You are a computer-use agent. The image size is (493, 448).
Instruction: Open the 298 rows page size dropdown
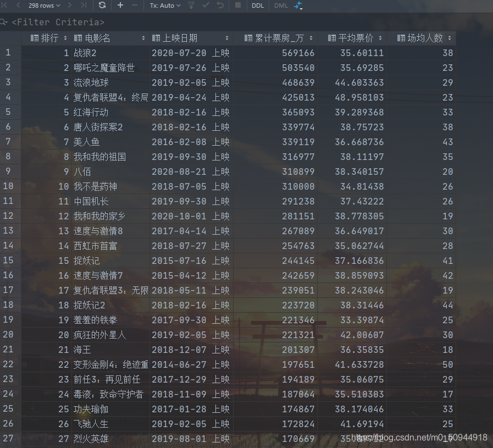pos(44,5)
